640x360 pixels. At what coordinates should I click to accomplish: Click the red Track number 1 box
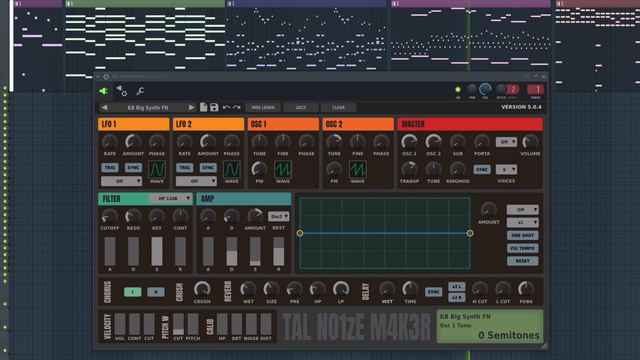(x=535, y=89)
